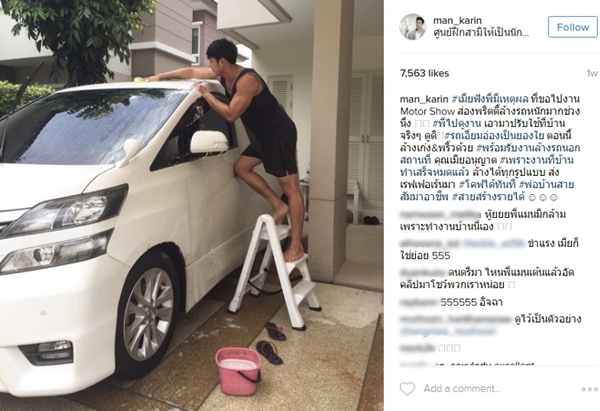Open hashtag #สายสร้างรายได้

[x=488, y=197]
